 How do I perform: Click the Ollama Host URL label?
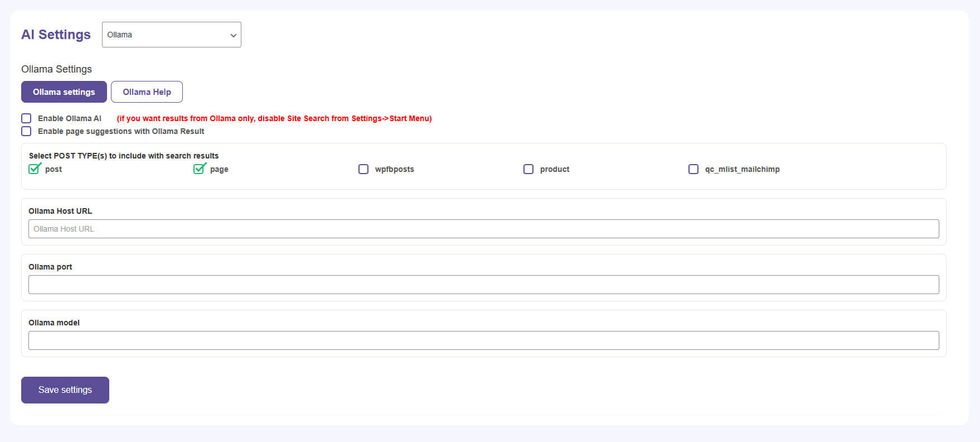(60, 211)
